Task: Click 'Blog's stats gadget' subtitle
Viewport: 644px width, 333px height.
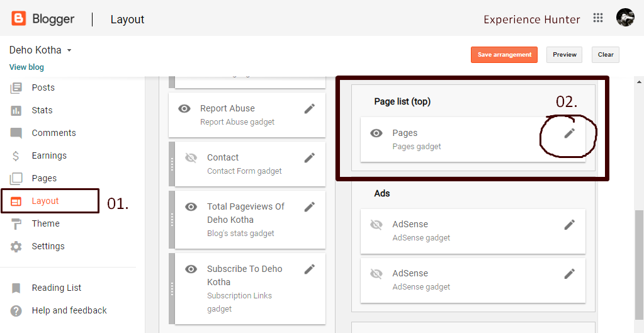Action: click(240, 233)
